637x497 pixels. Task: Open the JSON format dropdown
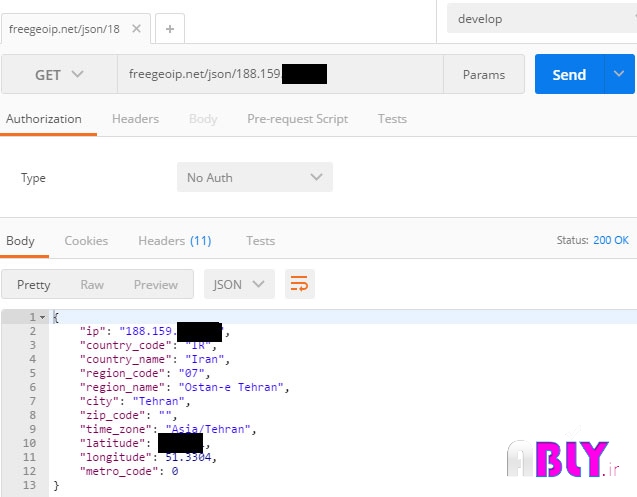(239, 284)
